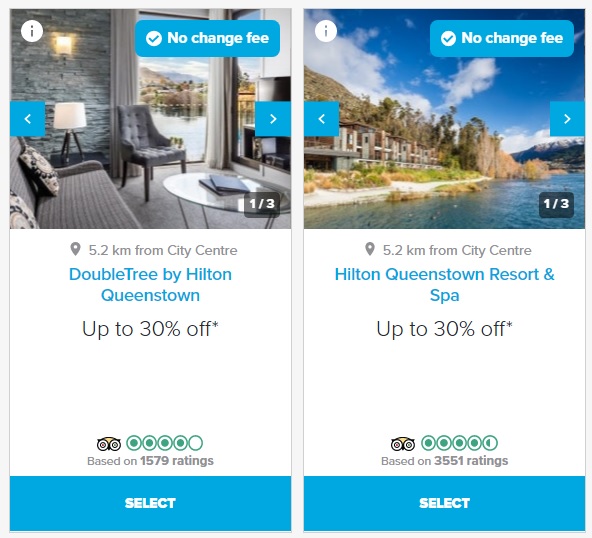Click DoubleTree living room photo thumbnail
This screenshot has height=538, width=592.
150,119
